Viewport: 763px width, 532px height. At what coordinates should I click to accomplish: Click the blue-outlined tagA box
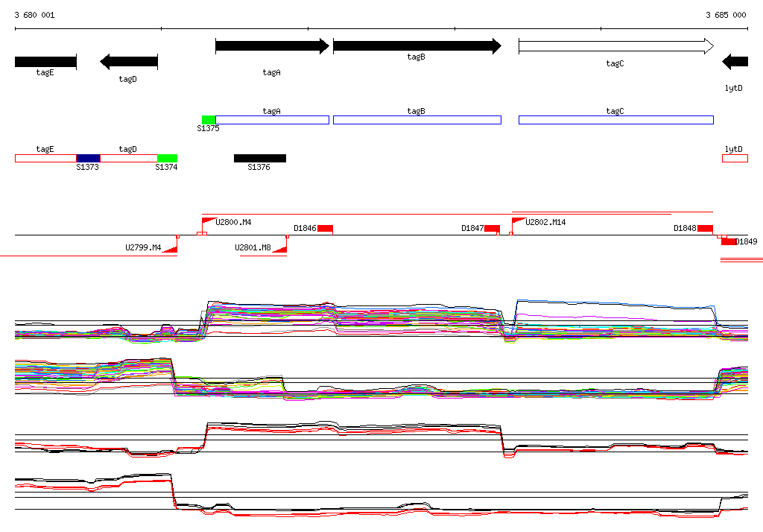tap(273, 120)
